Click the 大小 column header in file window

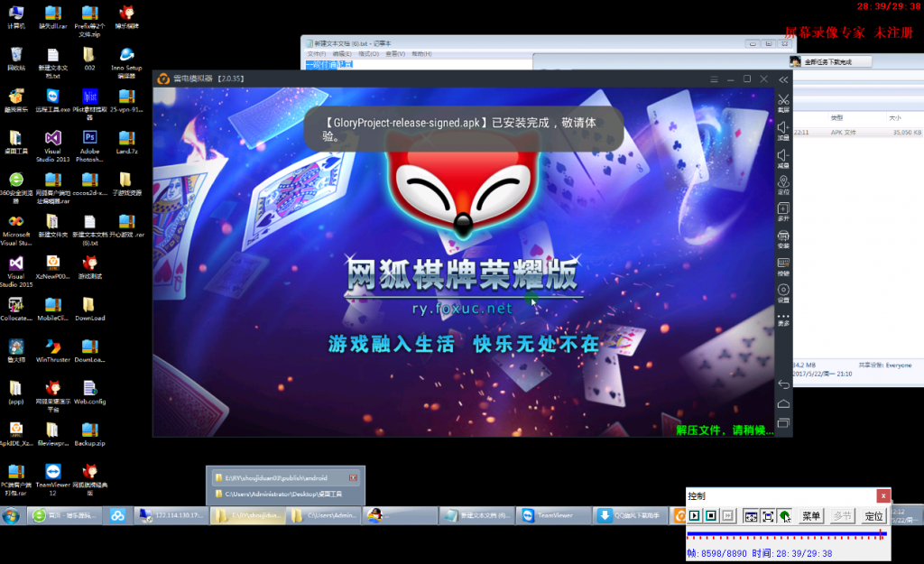(x=895, y=118)
